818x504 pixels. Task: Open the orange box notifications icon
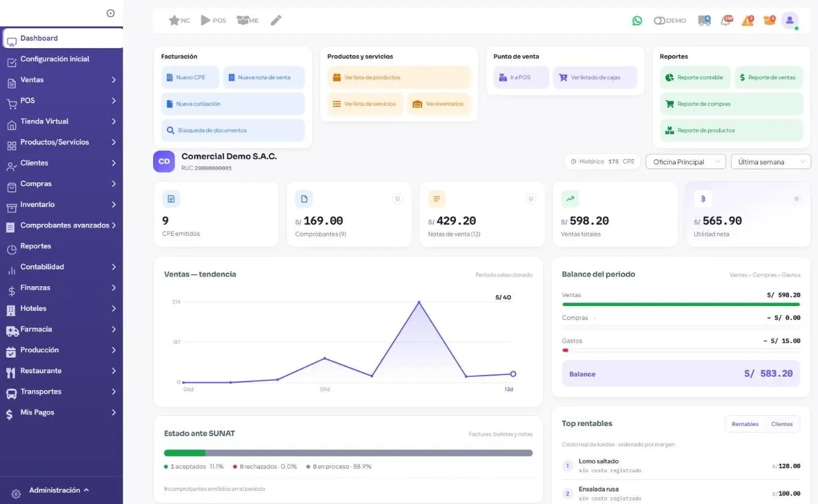769,20
